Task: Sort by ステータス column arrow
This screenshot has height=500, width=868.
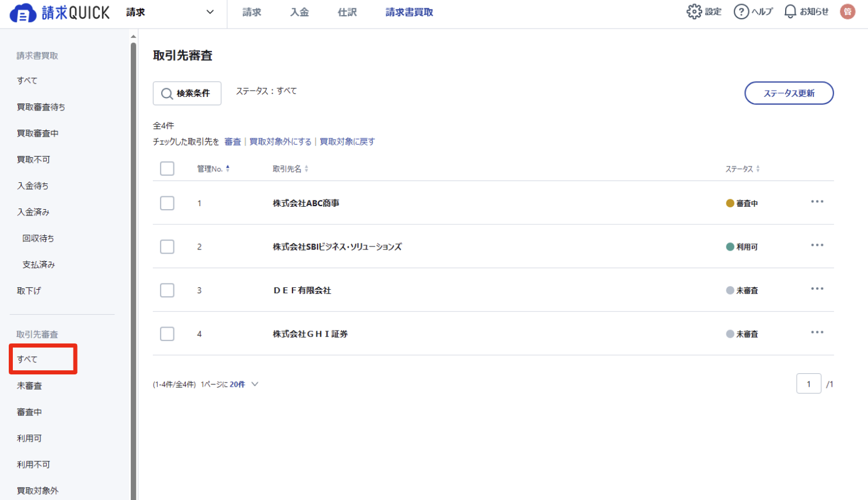Action: [x=758, y=169]
